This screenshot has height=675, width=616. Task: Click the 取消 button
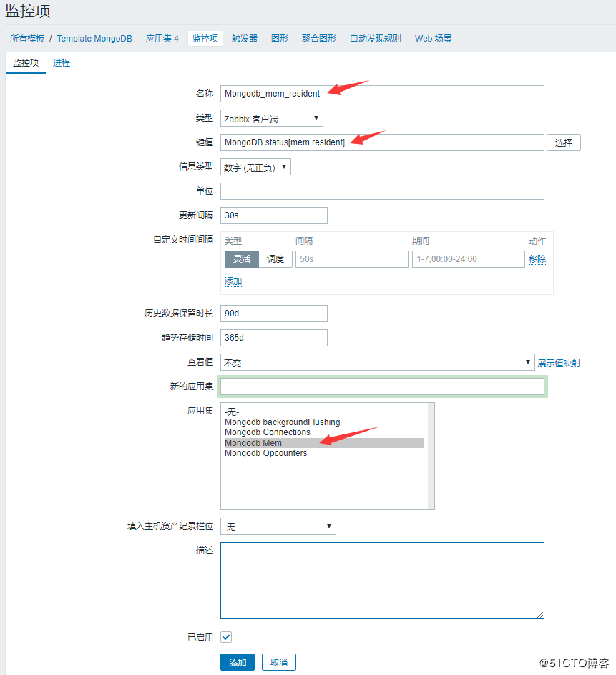(279, 662)
